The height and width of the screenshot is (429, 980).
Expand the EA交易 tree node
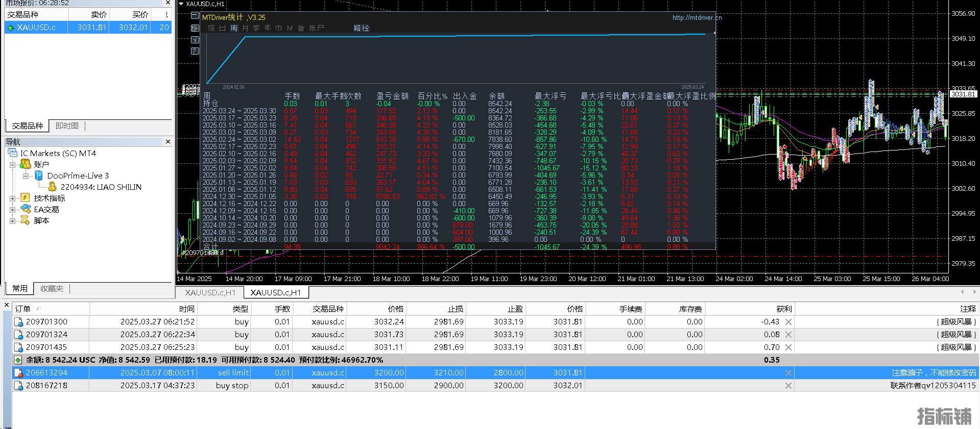[x=12, y=210]
